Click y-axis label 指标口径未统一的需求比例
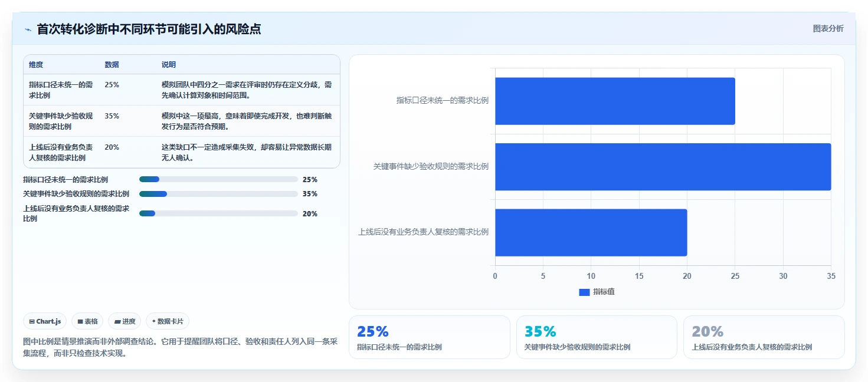868x382 pixels. click(x=443, y=101)
